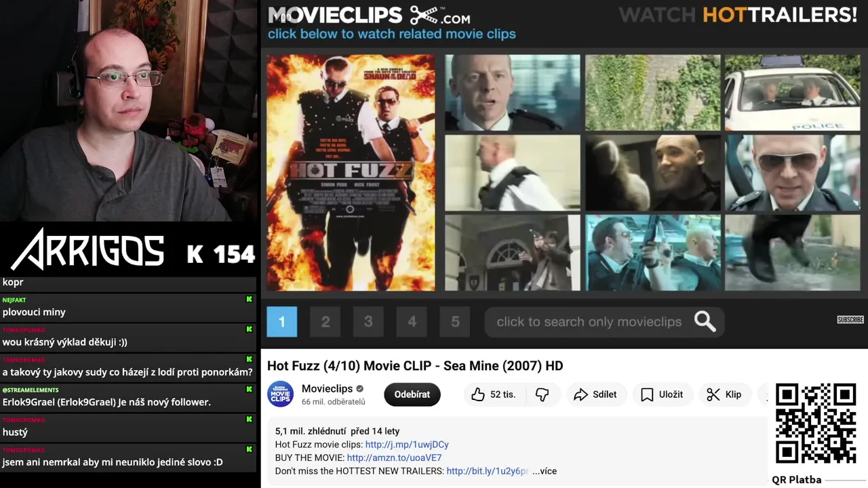868x488 pixels.
Task: Click the Sdílet share arrow button
Action: point(595,394)
